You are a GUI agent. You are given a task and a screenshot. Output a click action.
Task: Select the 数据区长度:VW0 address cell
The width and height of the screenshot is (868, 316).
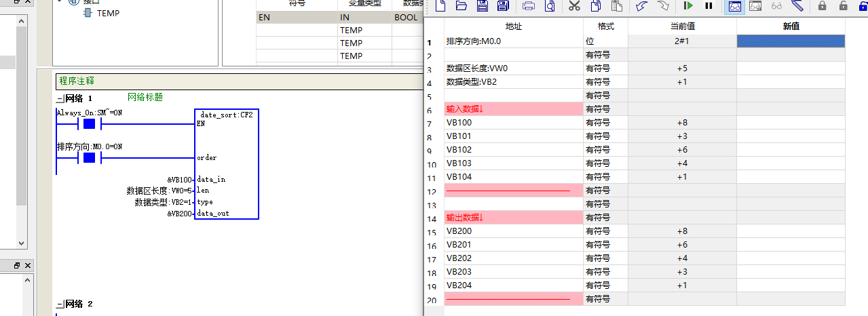click(514, 68)
